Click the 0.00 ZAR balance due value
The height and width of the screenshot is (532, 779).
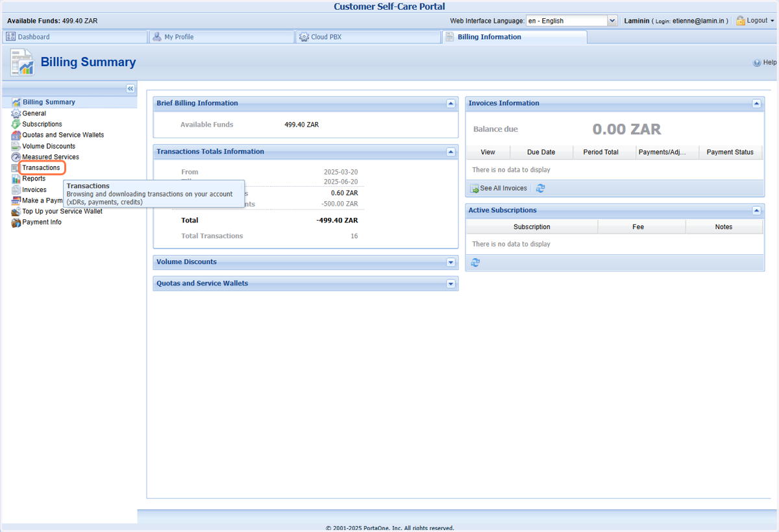coord(626,129)
